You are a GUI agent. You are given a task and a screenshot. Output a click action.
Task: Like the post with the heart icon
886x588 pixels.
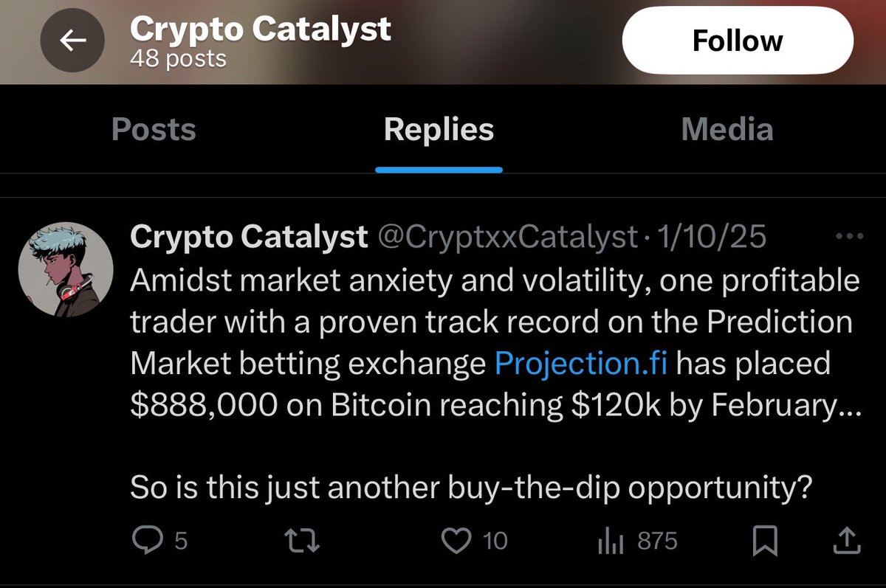coord(456,542)
